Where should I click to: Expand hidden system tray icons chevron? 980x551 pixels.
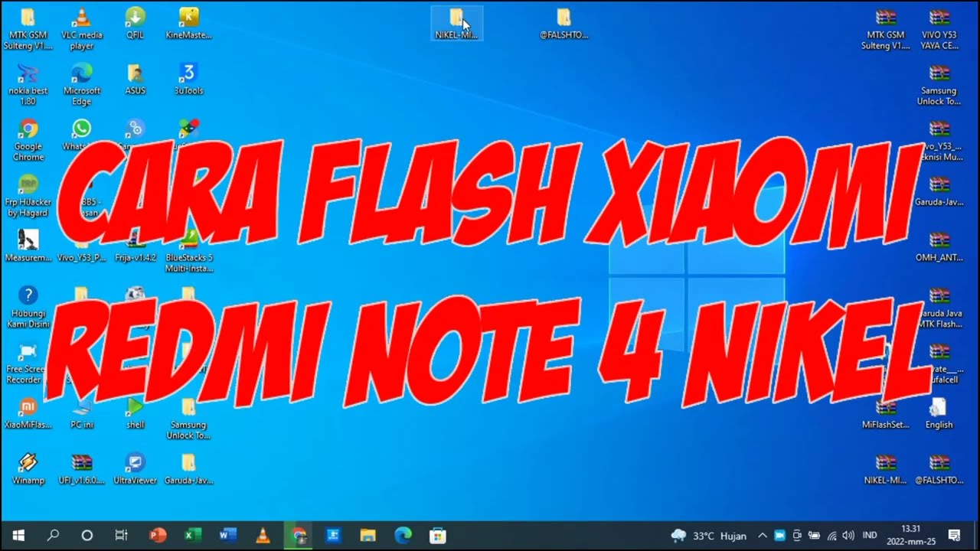coord(763,536)
